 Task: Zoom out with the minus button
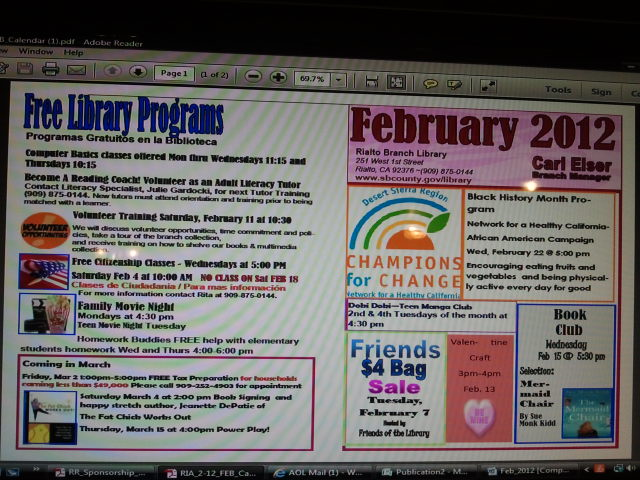(x=254, y=76)
